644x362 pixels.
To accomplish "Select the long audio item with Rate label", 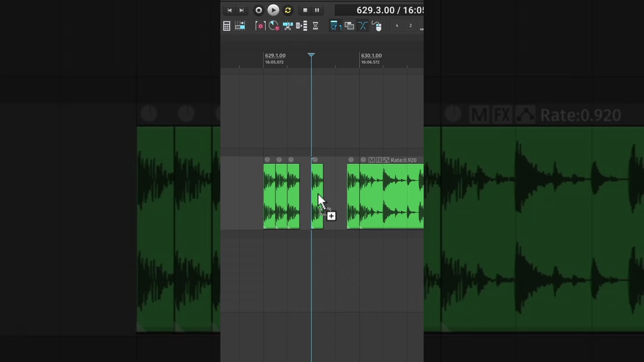I will 391,196.
